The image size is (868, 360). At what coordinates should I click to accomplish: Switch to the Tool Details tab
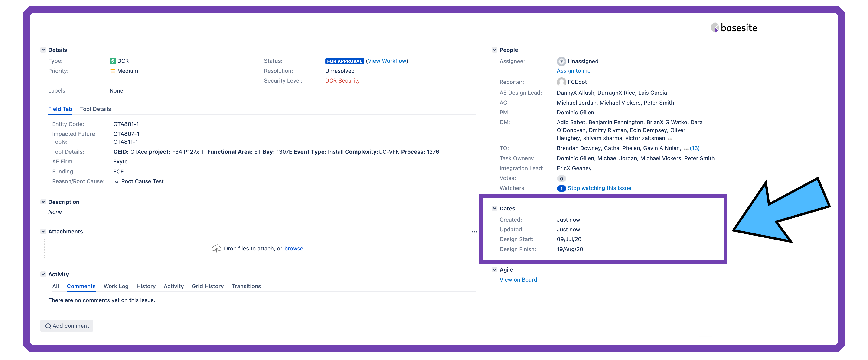point(95,109)
